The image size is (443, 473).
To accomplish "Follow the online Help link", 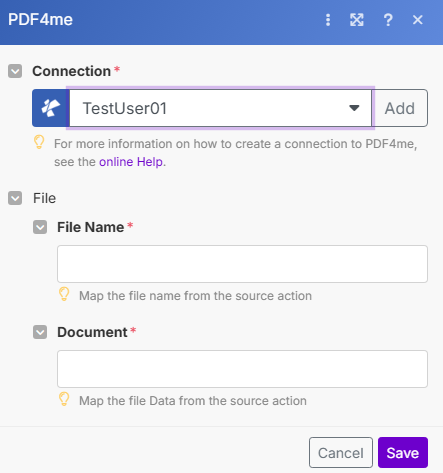I will point(131,162).
